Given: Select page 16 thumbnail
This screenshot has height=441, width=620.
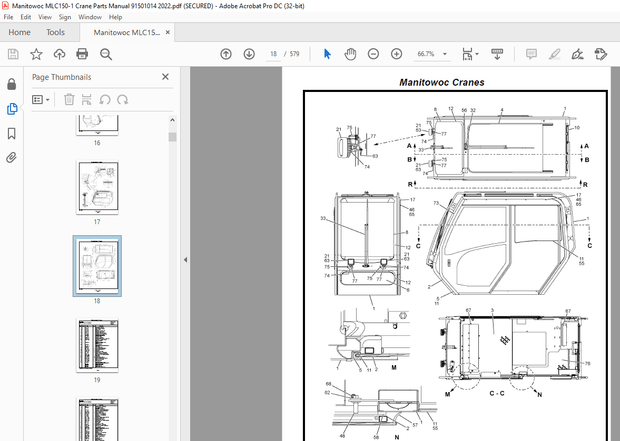Looking at the screenshot, I should point(97,125).
